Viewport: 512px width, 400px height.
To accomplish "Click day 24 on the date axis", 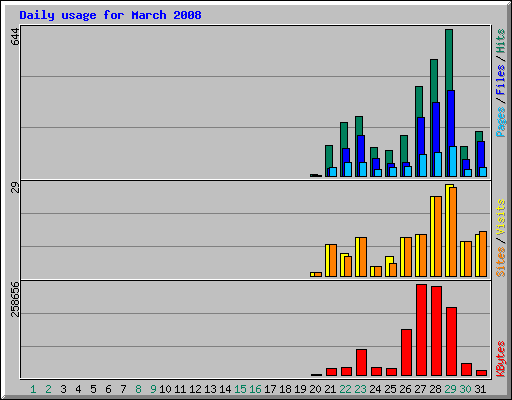I will [375, 389].
